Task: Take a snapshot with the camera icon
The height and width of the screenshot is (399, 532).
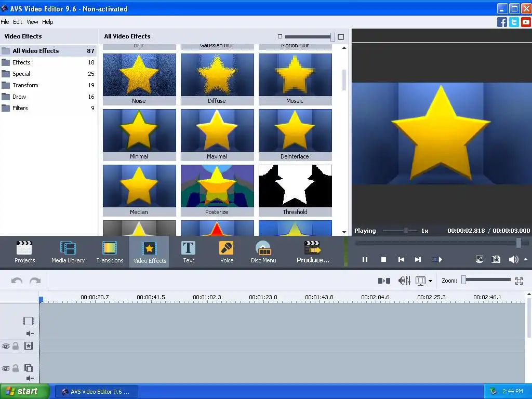Action: click(x=496, y=260)
